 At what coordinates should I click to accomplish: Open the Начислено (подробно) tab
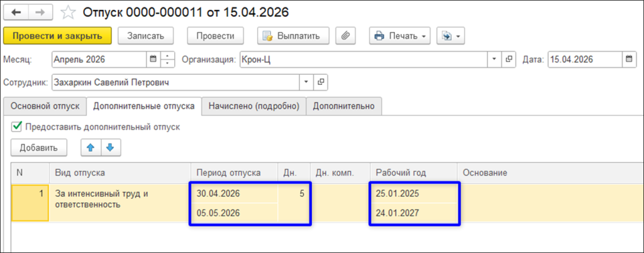click(254, 106)
